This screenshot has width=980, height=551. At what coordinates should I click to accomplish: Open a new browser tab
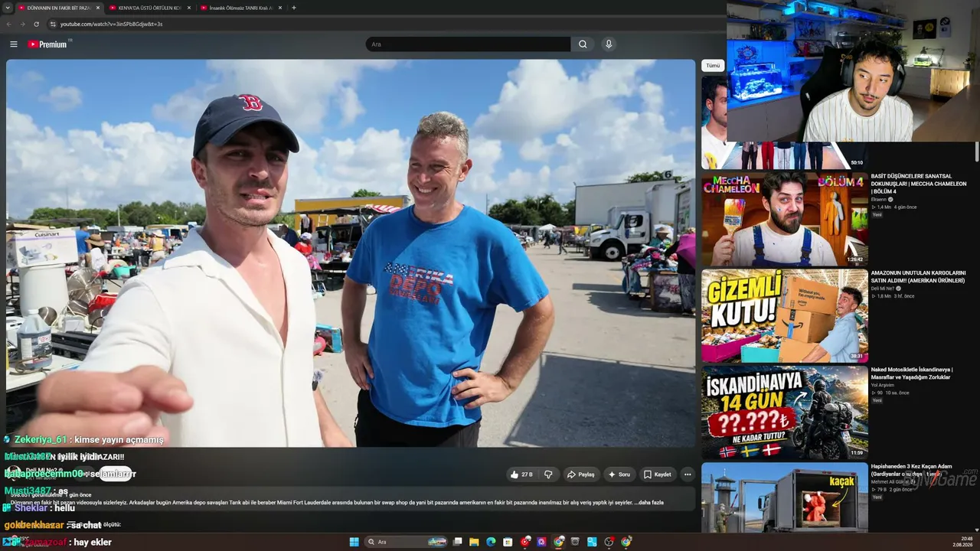[x=294, y=8]
